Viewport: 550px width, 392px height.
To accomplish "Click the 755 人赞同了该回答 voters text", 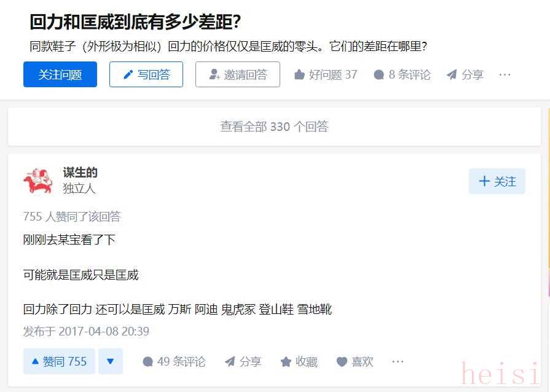I will [72, 216].
